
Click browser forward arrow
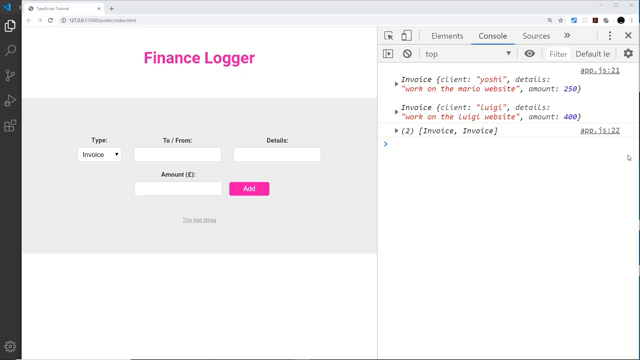(x=40, y=20)
